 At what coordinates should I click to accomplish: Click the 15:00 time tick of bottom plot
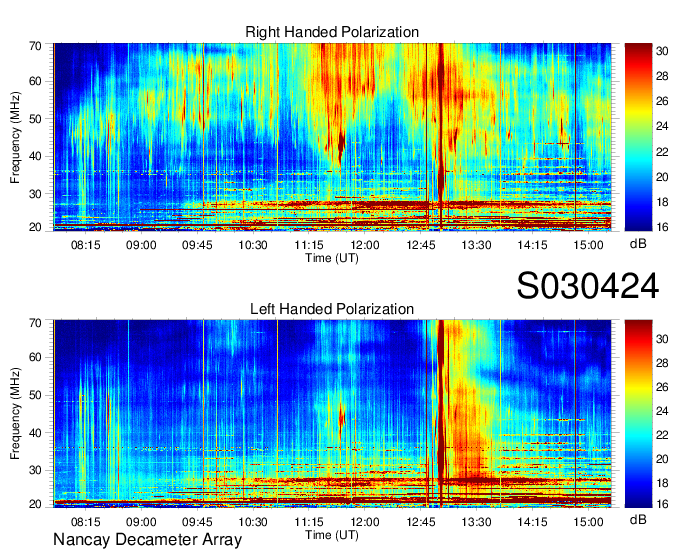click(588, 522)
